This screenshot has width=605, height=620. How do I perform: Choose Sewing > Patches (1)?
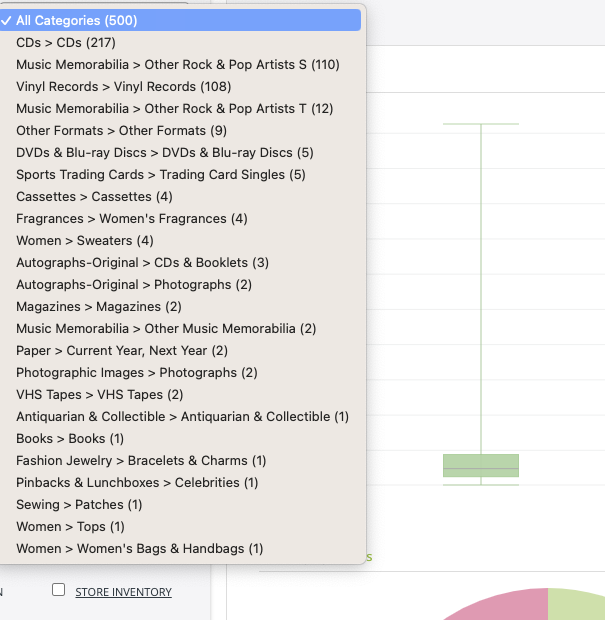click(180, 505)
